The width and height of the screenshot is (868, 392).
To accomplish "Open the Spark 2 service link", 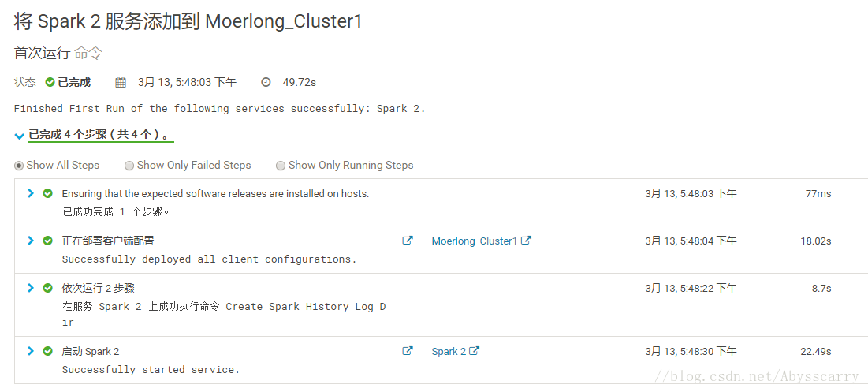I will coord(449,352).
